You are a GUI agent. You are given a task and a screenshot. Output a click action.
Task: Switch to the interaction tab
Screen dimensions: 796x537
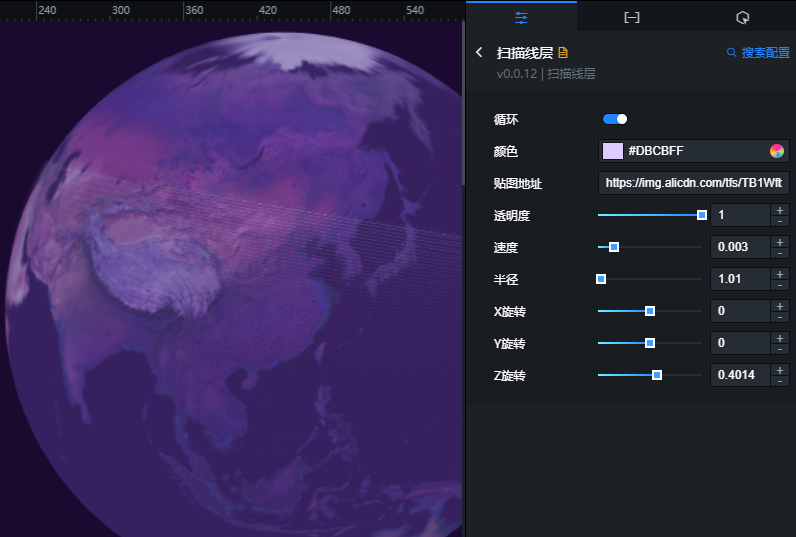pos(742,18)
